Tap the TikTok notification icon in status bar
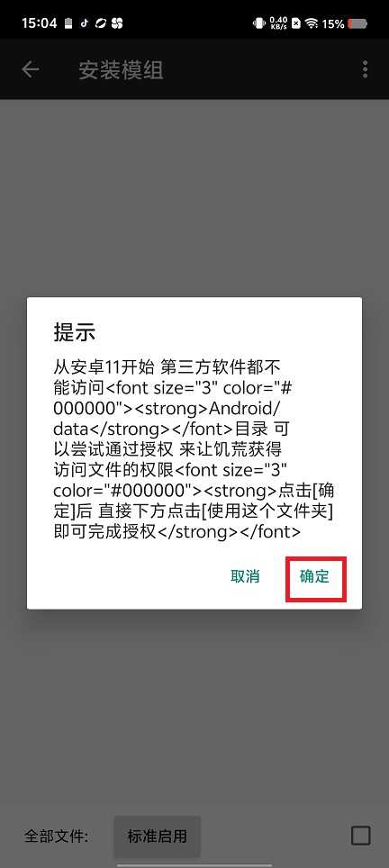This screenshot has width=389, height=868. [x=84, y=23]
